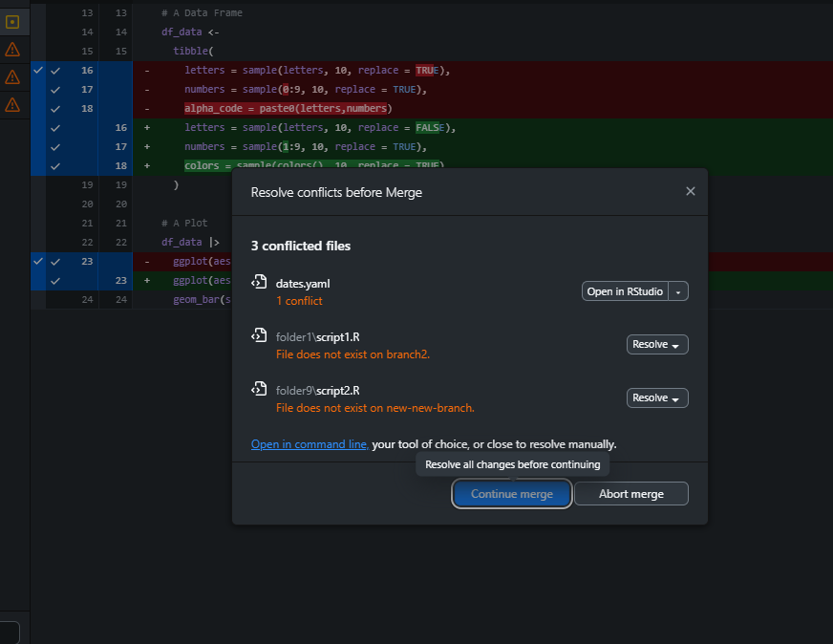The height and width of the screenshot is (644, 833).
Task: Open the Resolve dropdown for script1.R
Action: pos(657,345)
